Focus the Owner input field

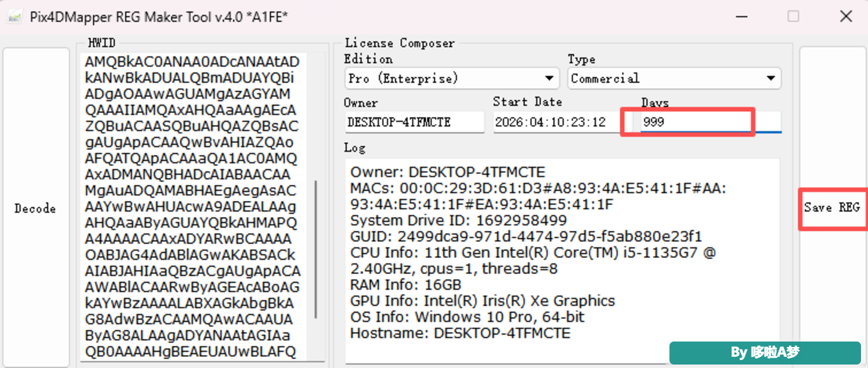pos(415,122)
